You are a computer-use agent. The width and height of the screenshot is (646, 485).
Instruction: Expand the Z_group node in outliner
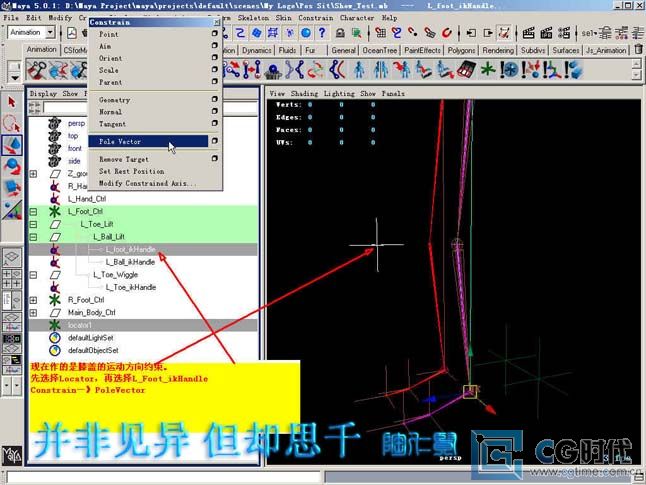[33, 174]
